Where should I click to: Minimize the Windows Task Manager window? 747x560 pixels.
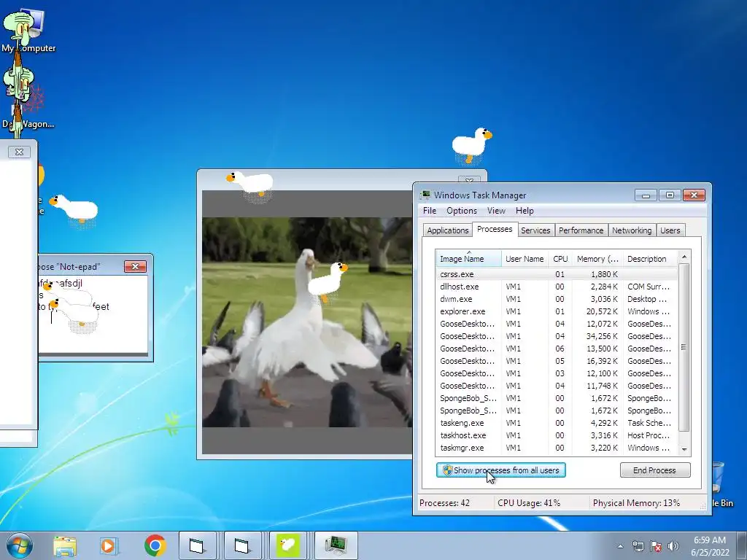click(646, 195)
